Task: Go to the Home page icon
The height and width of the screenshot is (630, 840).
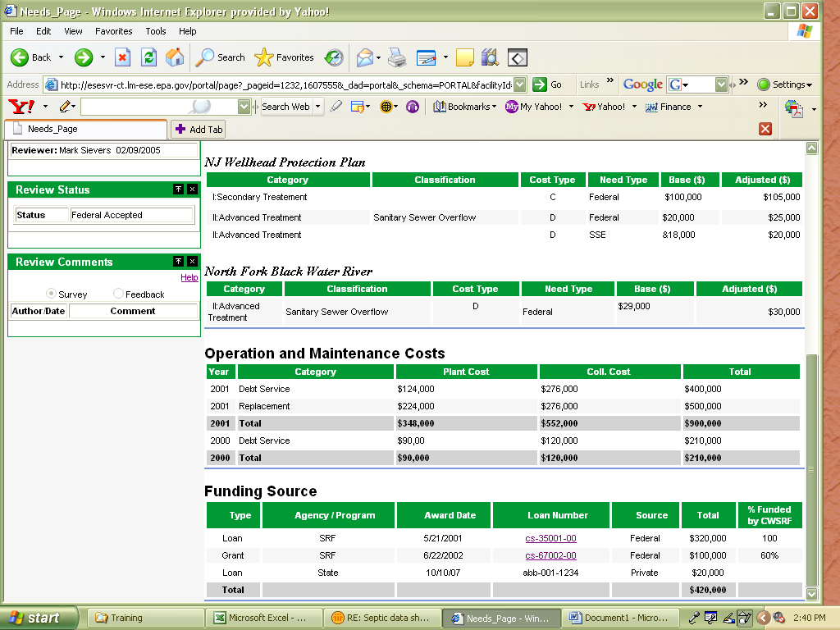Action: (175, 57)
